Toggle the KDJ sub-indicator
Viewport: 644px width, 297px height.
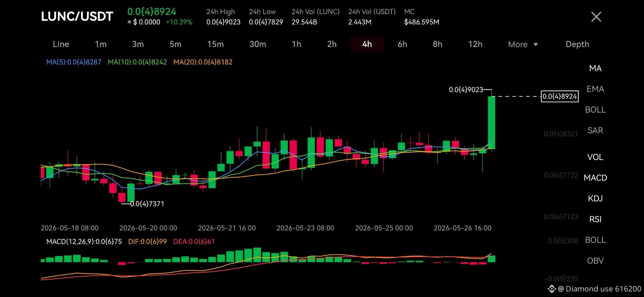point(595,199)
